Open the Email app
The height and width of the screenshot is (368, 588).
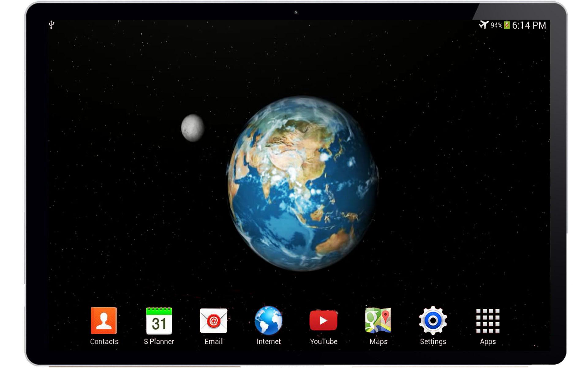coord(213,320)
